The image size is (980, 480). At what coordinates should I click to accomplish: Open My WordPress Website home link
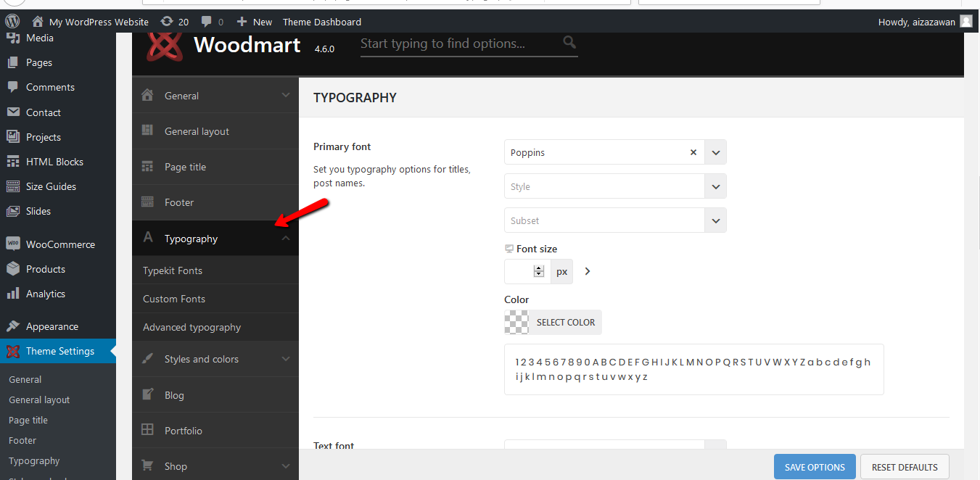pyautogui.click(x=91, y=22)
